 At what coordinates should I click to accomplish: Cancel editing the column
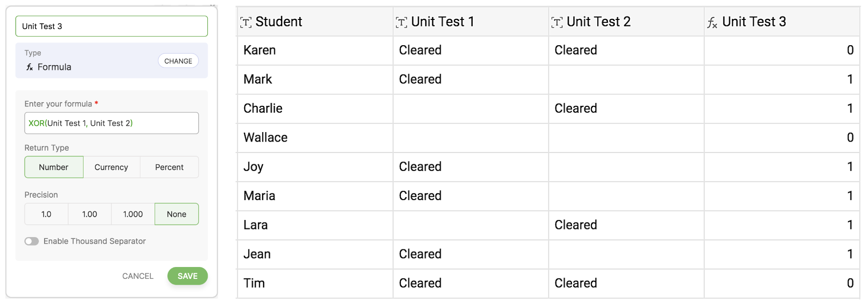[138, 276]
